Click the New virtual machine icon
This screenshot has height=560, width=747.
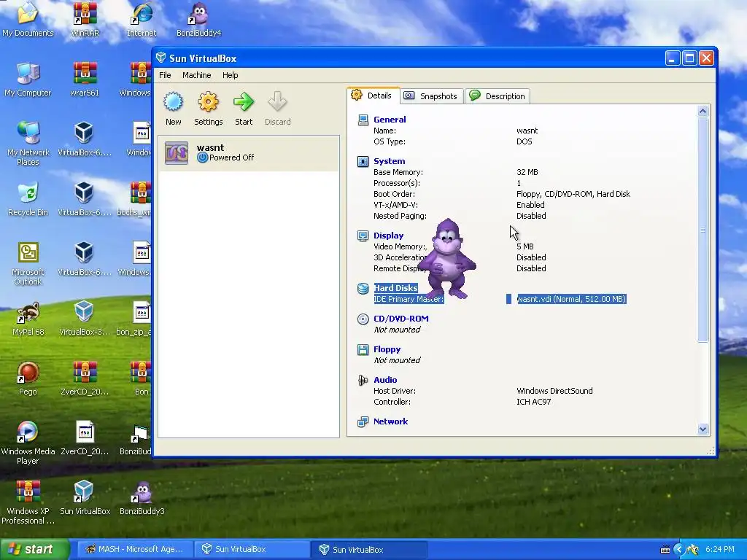(x=173, y=101)
